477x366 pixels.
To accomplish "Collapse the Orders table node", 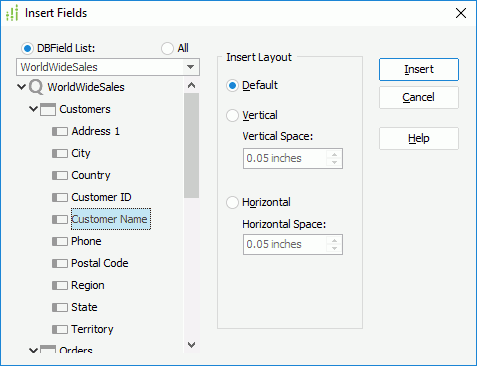I will coord(33,350).
